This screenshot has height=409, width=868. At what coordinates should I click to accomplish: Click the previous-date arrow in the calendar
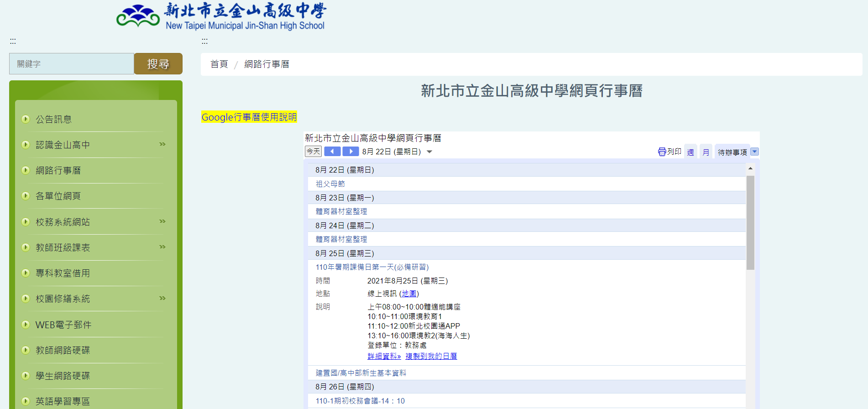332,152
